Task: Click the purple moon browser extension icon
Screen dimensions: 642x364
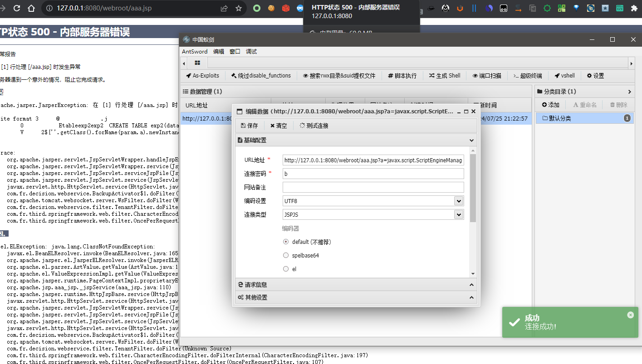Action: pos(489,8)
